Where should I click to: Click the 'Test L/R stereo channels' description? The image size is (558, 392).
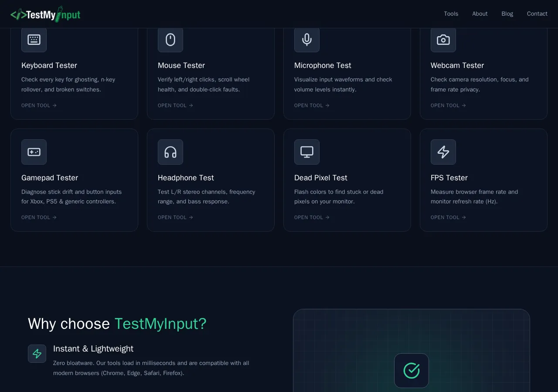(x=207, y=197)
